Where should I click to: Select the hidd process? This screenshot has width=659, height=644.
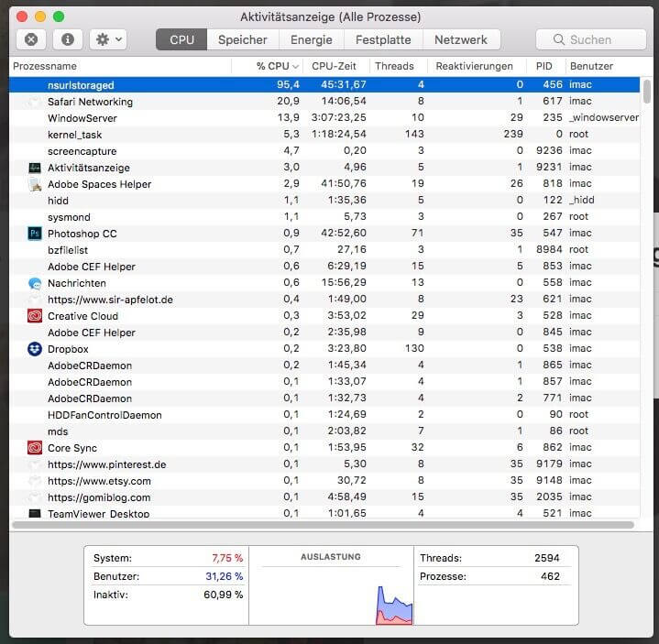pos(58,201)
